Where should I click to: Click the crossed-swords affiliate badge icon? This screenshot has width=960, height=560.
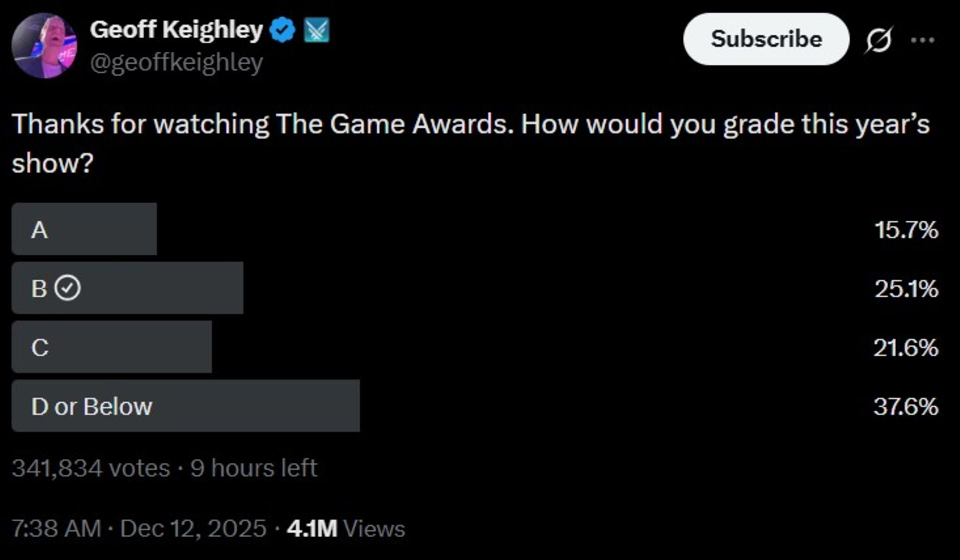click(x=317, y=30)
